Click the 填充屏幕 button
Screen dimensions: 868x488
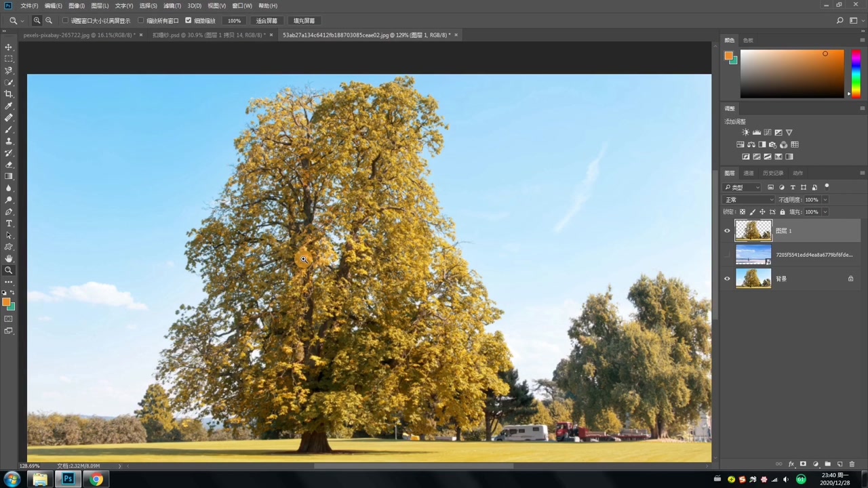pyautogui.click(x=304, y=21)
